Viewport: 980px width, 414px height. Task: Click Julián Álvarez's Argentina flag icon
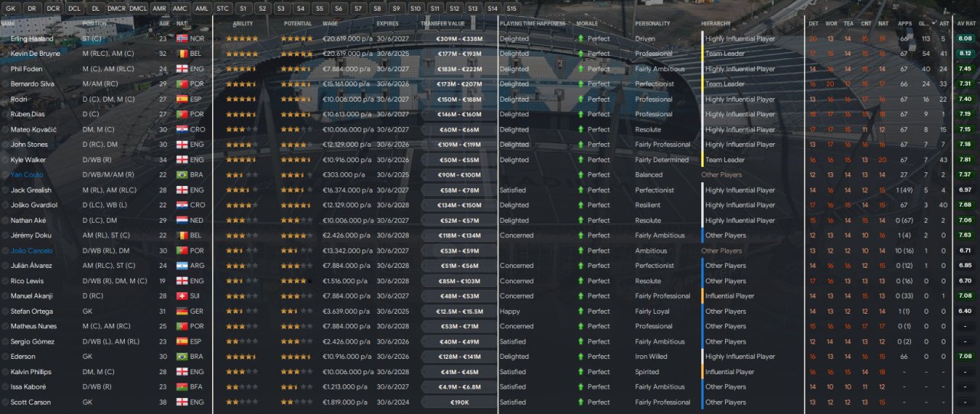click(x=181, y=266)
